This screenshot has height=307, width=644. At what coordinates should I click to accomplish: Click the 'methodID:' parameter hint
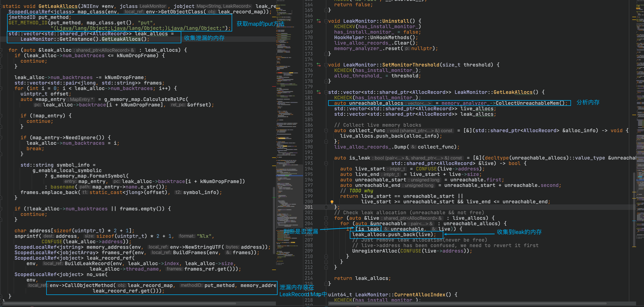191,285
